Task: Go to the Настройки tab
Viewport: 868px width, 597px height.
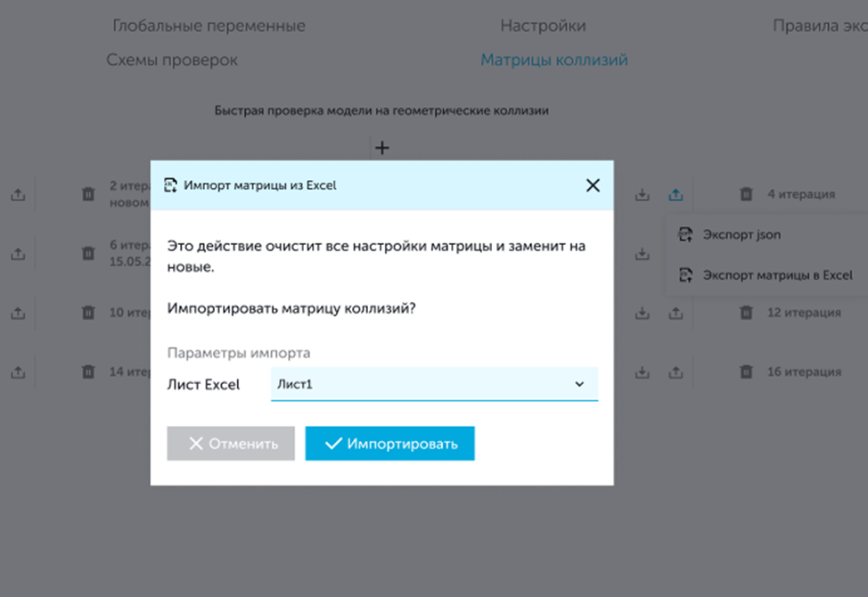Action: coord(543,26)
